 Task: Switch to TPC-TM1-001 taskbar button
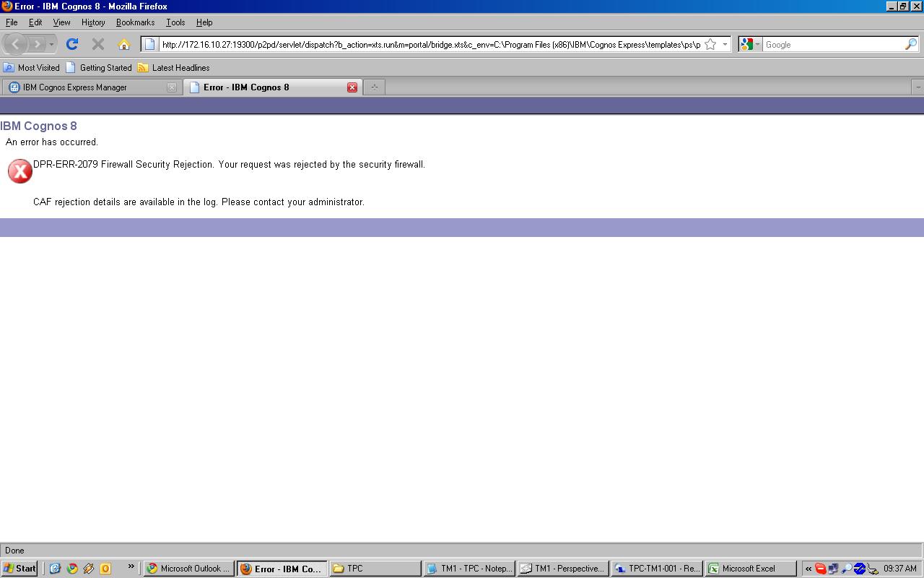656,569
